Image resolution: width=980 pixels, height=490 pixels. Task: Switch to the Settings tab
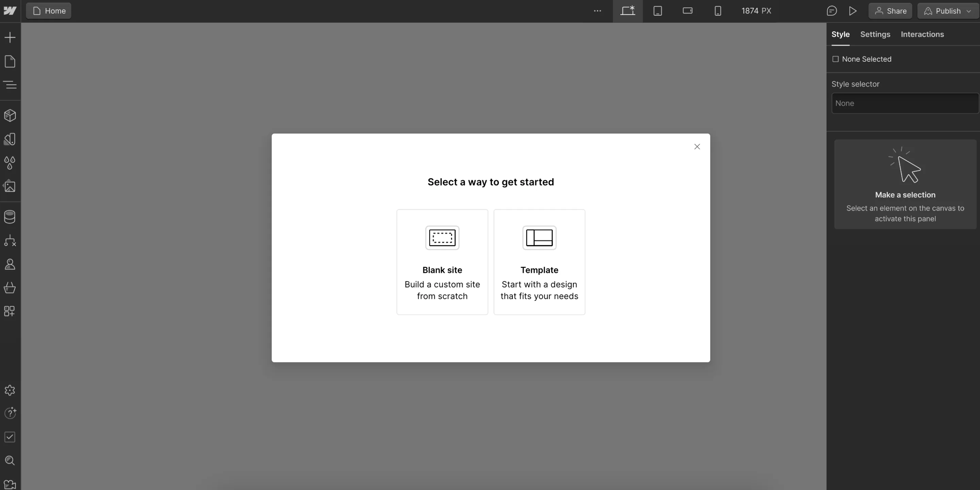point(875,34)
